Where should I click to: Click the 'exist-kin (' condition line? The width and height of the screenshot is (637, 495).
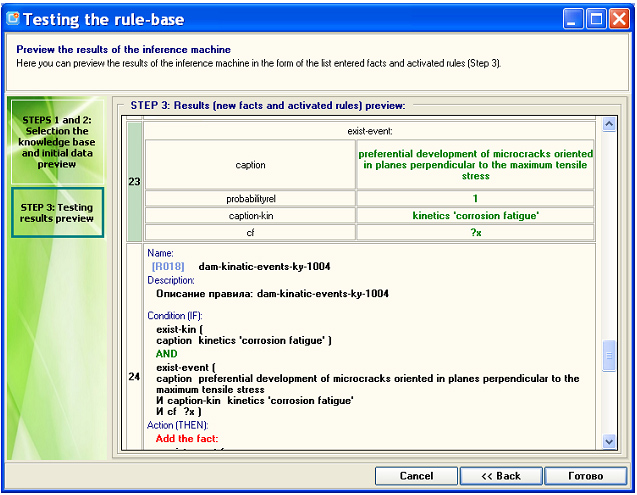[x=180, y=329]
